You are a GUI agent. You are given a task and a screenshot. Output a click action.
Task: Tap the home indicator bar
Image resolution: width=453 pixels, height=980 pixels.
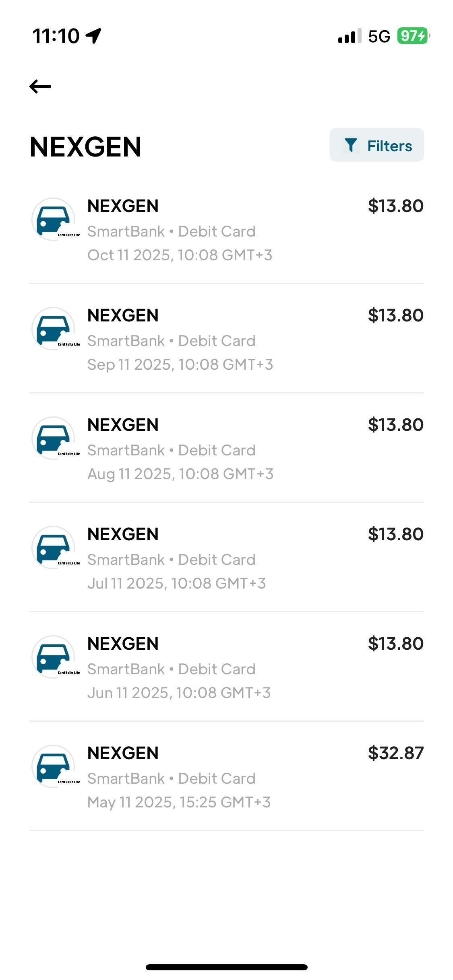226,967
